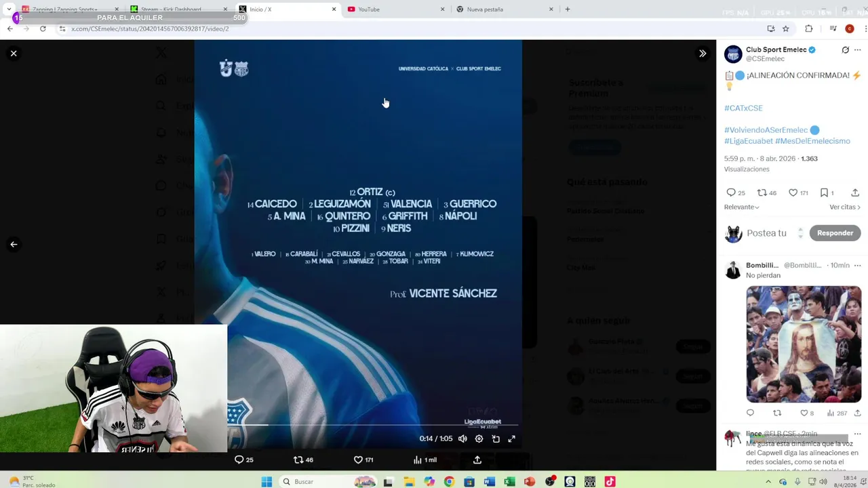The height and width of the screenshot is (488, 868).
Task: Click the browser address bar URL
Action: 150,28
